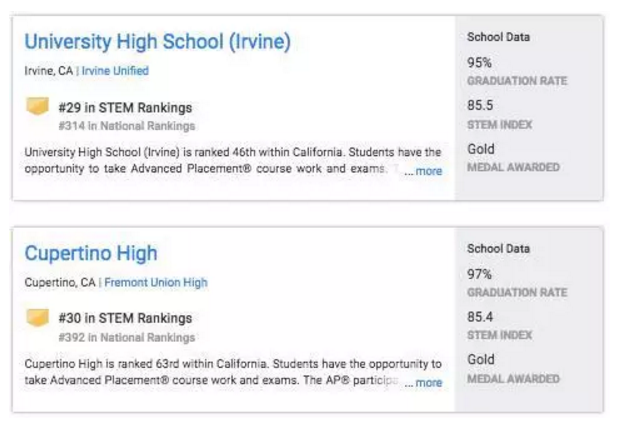Image resolution: width=621 pixels, height=431 pixels.
Task: Follow the Irvine Unified district link
Action: pyautogui.click(x=115, y=71)
